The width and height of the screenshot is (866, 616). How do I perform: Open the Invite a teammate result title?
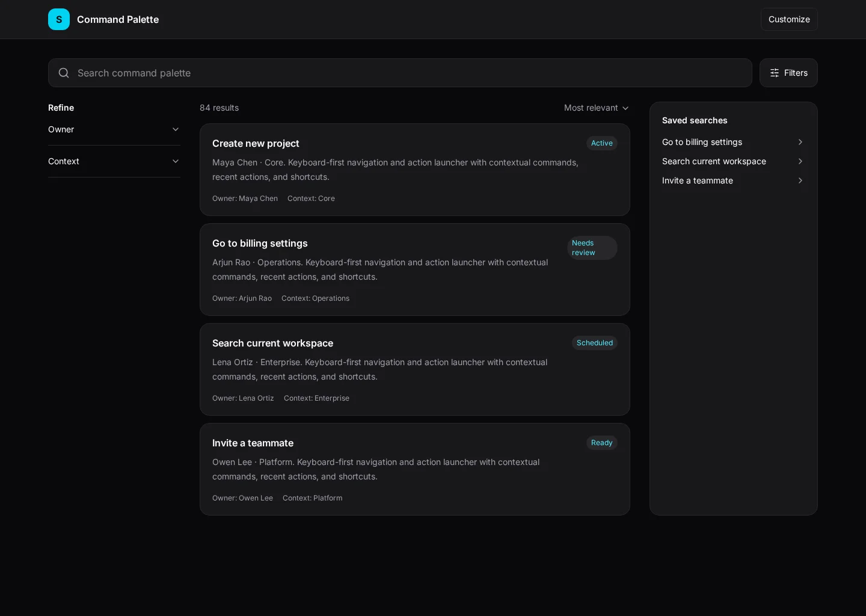[x=253, y=443]
